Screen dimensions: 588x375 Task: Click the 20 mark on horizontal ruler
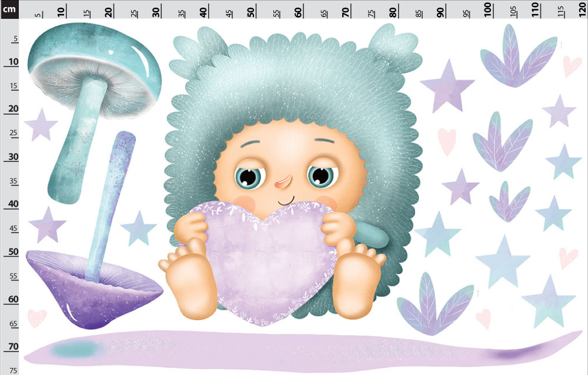[x=109, y=12]
